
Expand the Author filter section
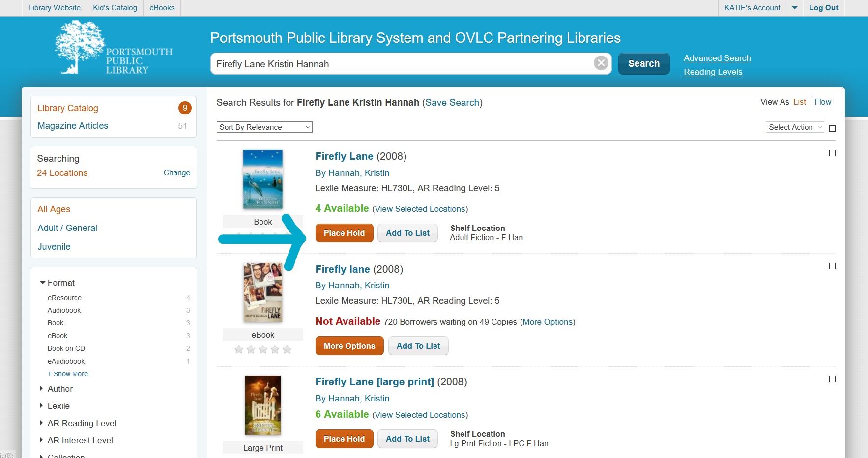tap(60, 389)
